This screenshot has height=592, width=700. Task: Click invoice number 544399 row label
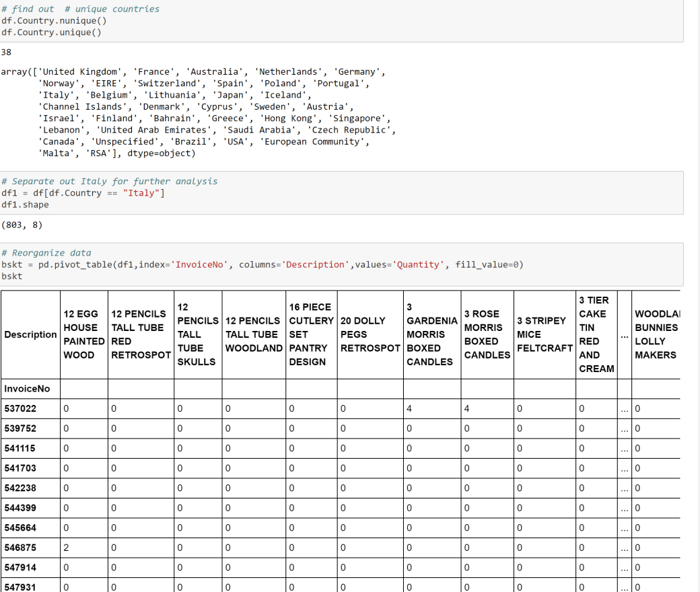pyautogui.click(x=20, y=508)
